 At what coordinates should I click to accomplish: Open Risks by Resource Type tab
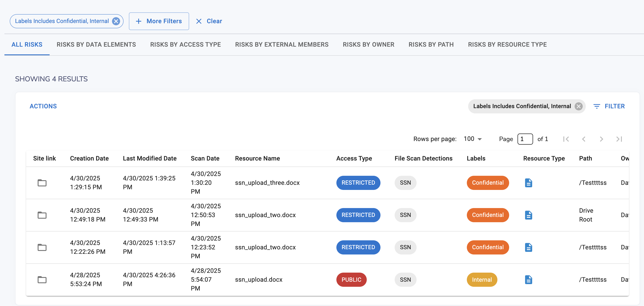507,44
